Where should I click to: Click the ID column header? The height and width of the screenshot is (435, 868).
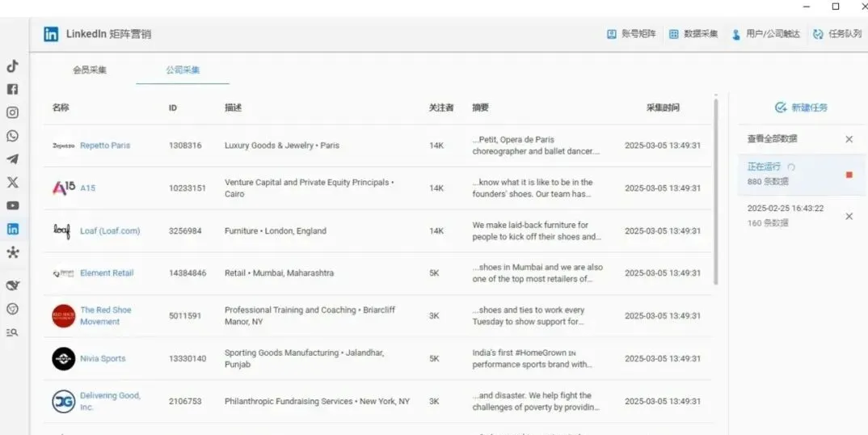[173, 108]
